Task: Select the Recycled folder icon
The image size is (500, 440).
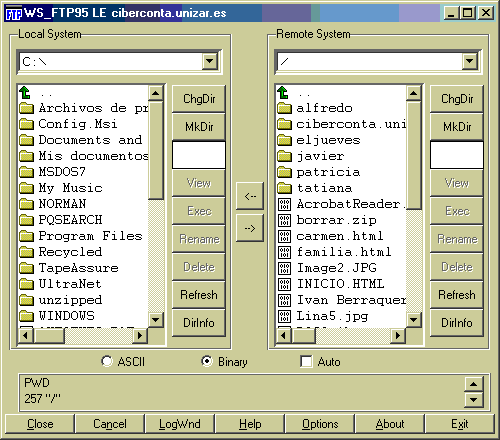Action: (x=26, y=252)
